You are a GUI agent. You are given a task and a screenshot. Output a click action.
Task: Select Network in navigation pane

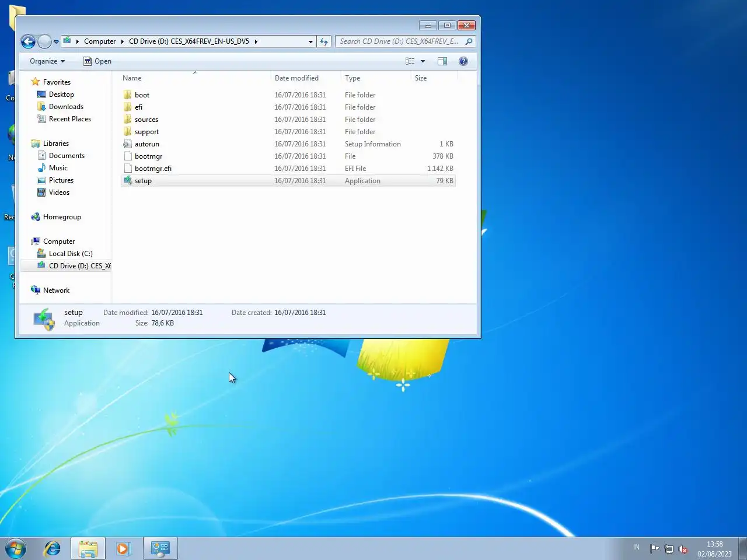pyautogui.click(x=56, y=290)
